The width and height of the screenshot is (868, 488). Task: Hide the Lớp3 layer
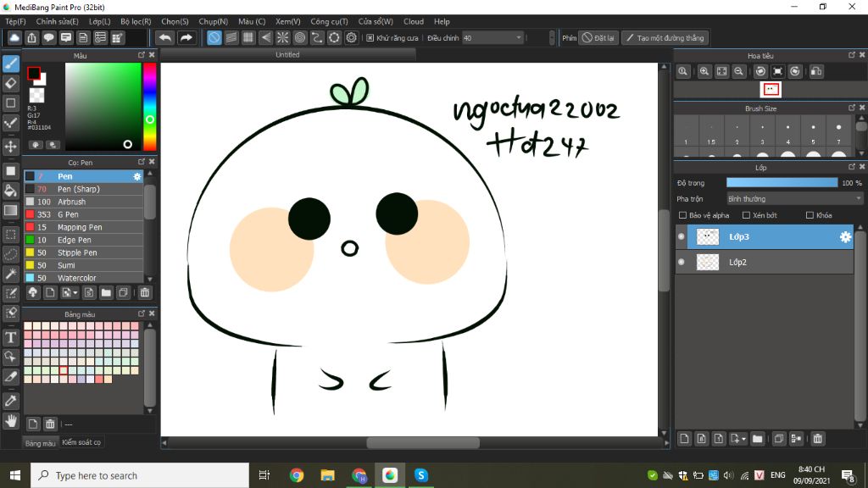click(x=682, y=237)
